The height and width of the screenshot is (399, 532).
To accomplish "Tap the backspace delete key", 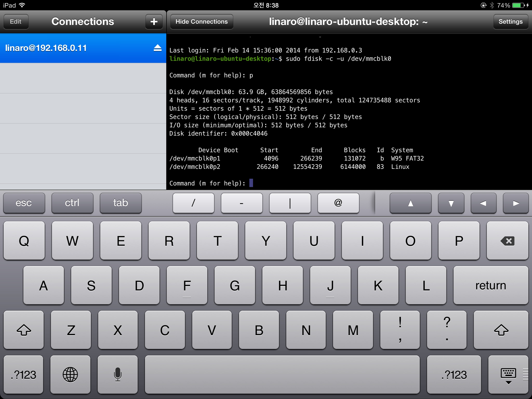I will (507, 241).
